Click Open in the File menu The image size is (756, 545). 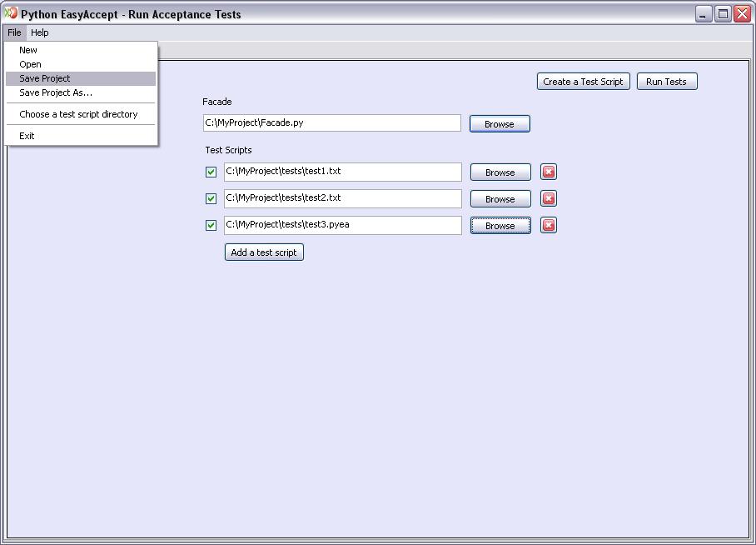point(30,64)
